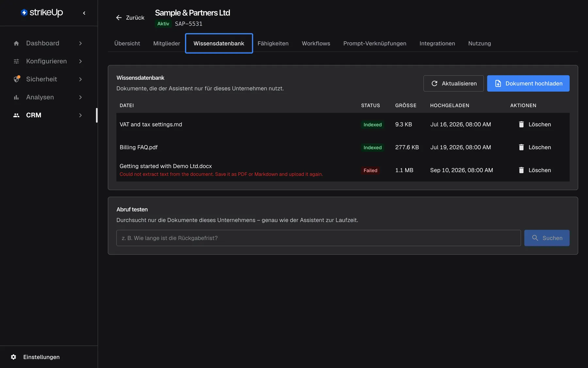Screen dimensions: 588x368
Task: Click the Dashboard home icon
Action: pos(16,43)
